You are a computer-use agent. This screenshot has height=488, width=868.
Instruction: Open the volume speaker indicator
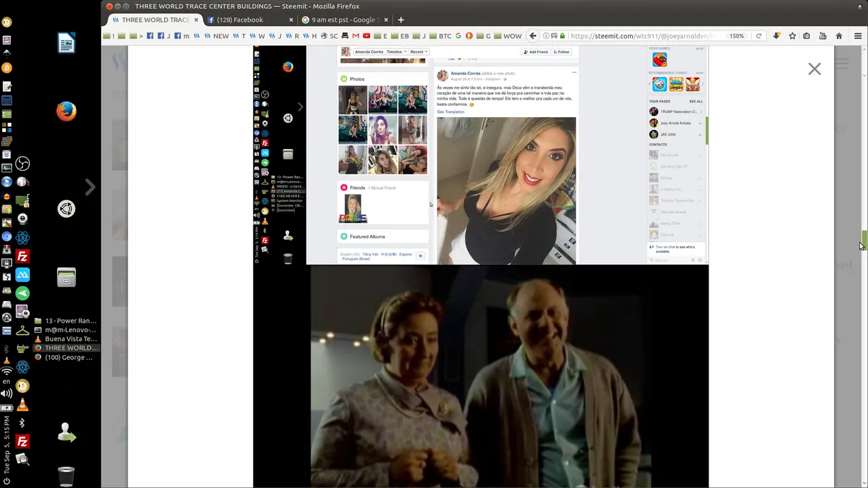click(x=7, y=393)
